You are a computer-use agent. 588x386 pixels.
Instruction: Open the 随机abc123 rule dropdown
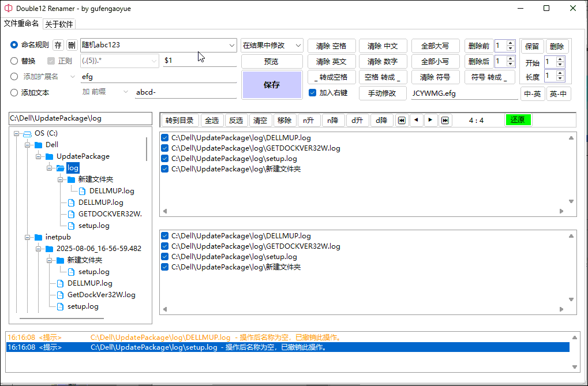232,45
